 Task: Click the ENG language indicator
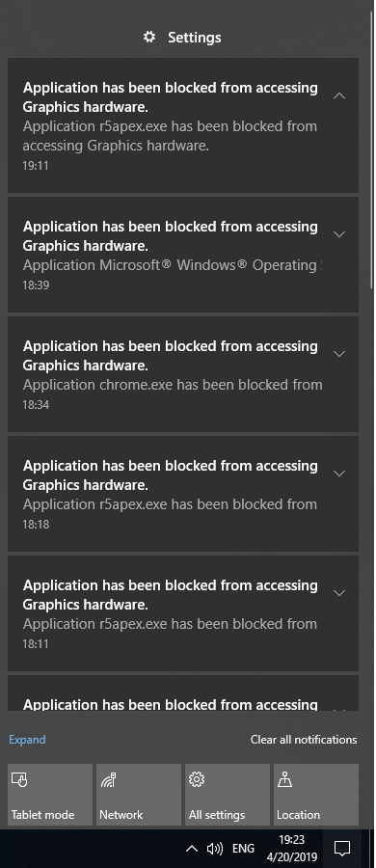click(x=243, y=848)
